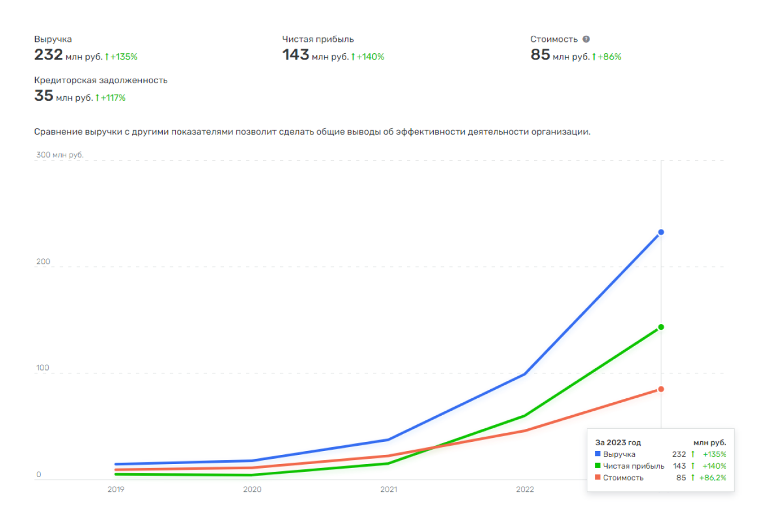Click the green Чистая прибыль 2023 data point
771x532 pixels.
point(661,327)
